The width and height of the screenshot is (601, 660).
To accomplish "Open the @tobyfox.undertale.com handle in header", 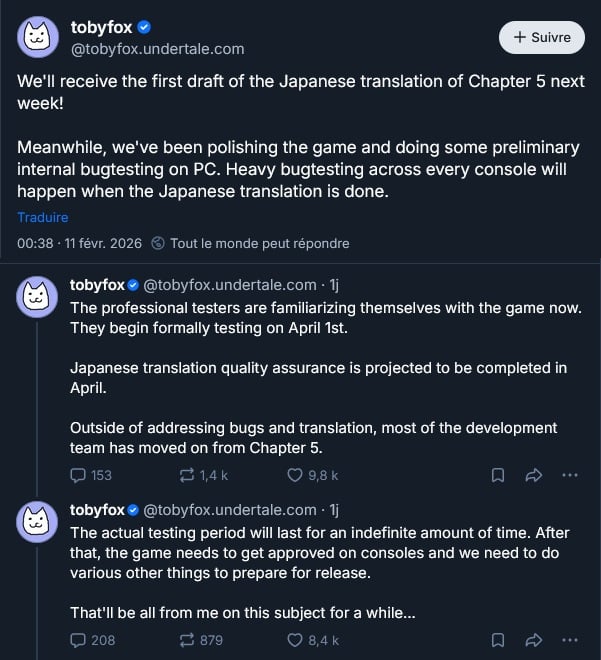I will coord(157,48).
